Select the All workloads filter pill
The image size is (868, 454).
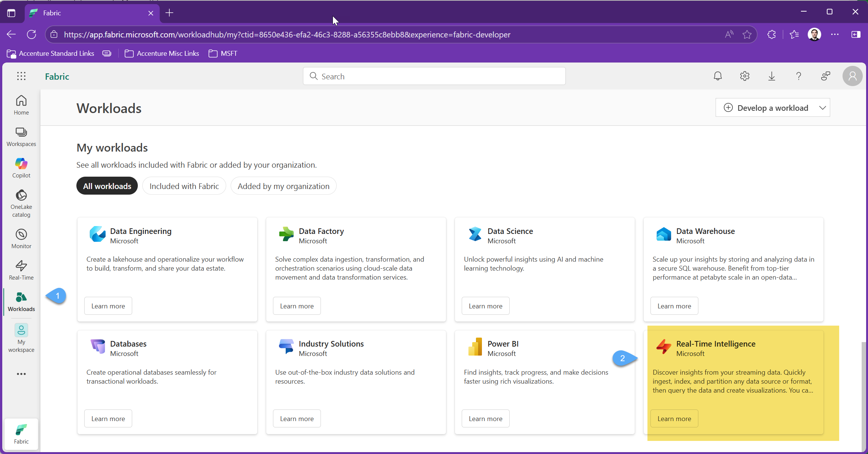click(107, 186)
